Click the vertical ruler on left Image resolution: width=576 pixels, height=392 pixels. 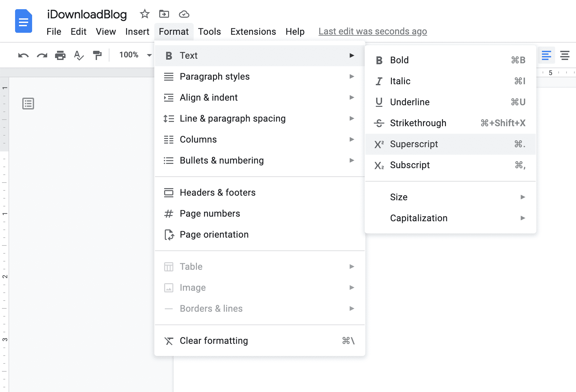point(5,234)
